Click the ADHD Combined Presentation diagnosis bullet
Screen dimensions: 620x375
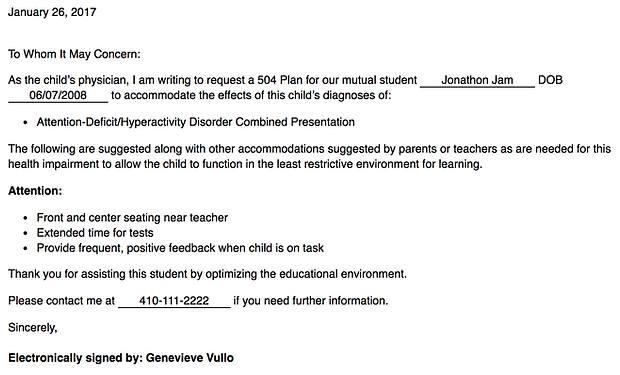pos(196,122)
